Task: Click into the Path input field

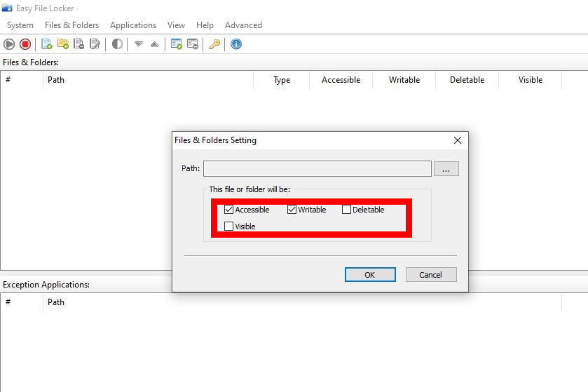Action: pyautogui.click(x=317, y=169)
